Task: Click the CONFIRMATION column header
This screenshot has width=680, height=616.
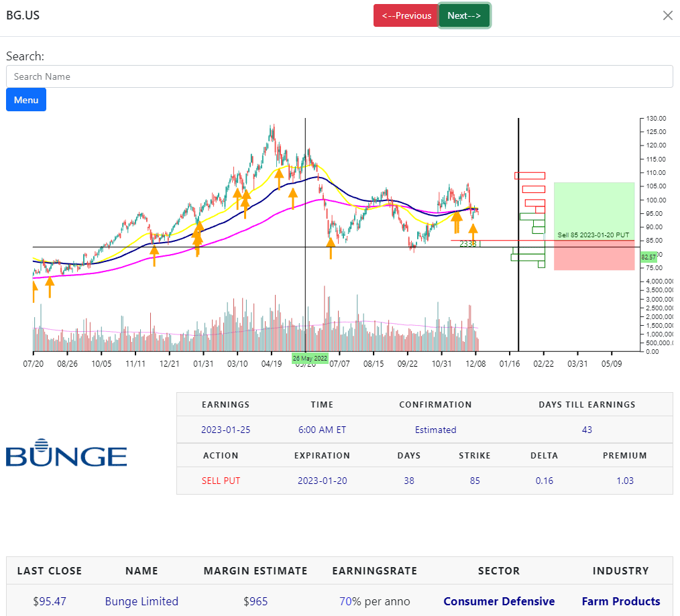Action: pyautogui.click(x=435, y=404)
